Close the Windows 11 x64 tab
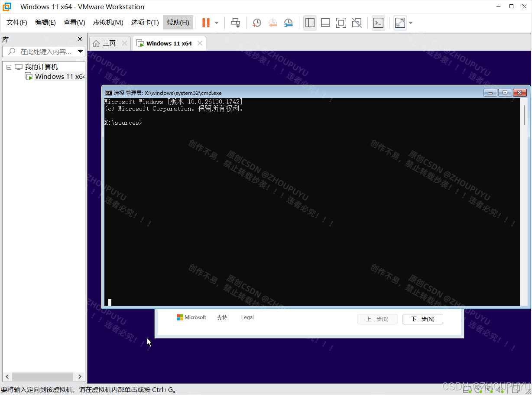Viewport: 532px width, 395px height. [200, 43]
